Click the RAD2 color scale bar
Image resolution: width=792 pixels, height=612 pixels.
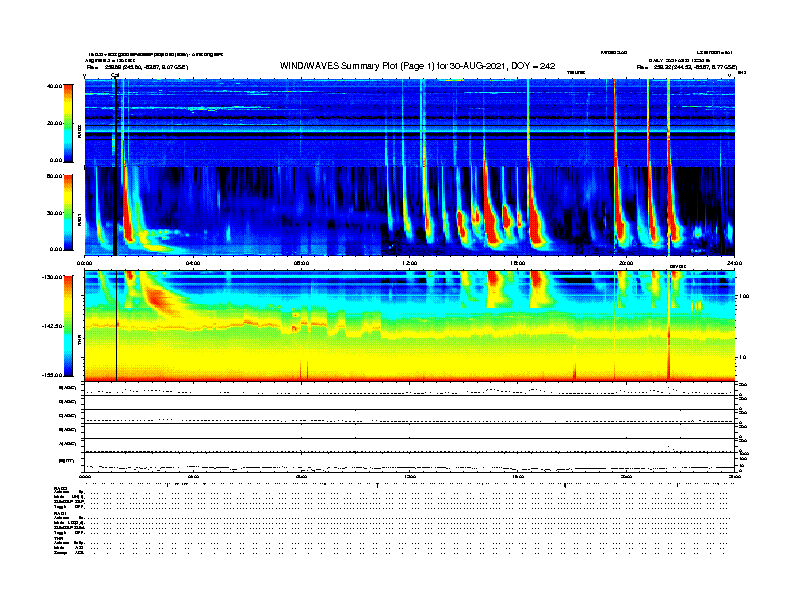tap(68, 123)
